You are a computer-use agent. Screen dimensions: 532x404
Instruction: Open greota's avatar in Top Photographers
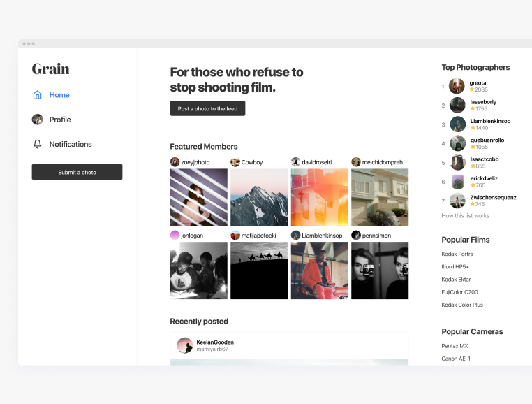(x=457, y=86)
